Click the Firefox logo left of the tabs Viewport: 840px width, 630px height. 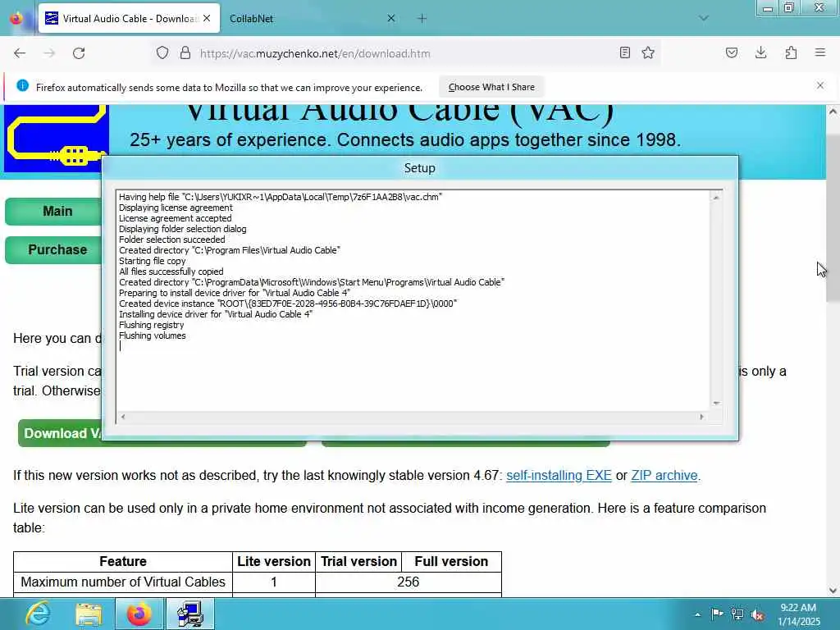point(17,18)
